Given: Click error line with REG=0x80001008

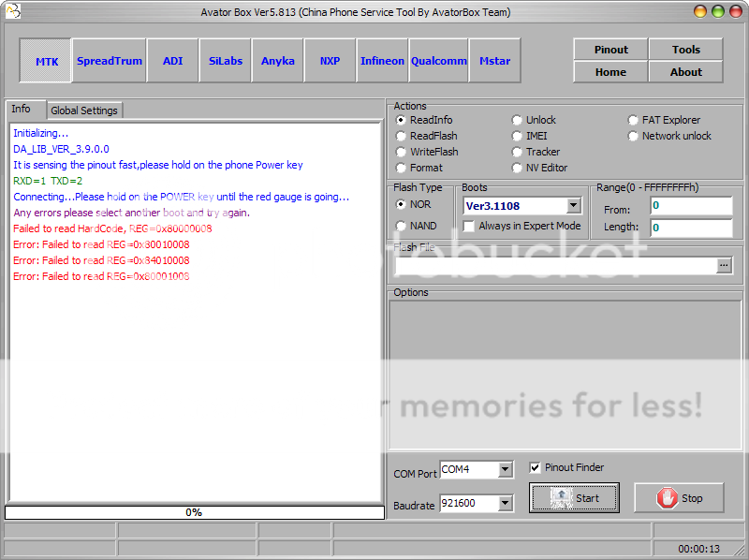Looking at the screenshot, I should (x=101, y=276).
